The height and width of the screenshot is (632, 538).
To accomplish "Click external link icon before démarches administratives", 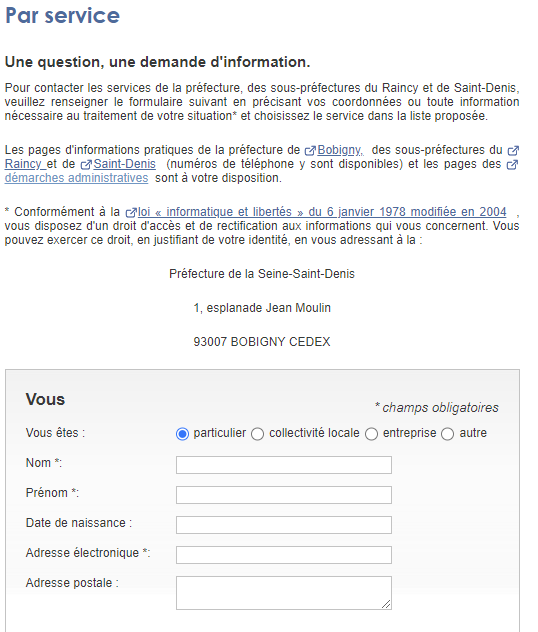I will (x=512, y=165).
